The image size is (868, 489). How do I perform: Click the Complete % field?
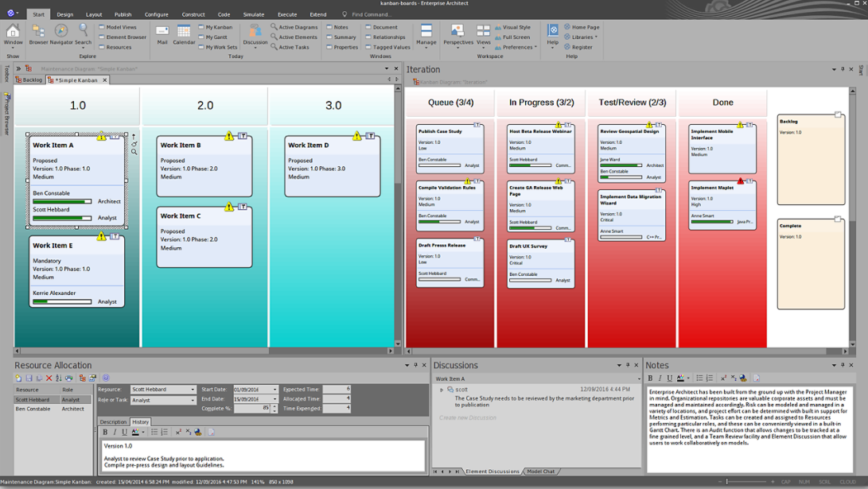coord(252,408)
